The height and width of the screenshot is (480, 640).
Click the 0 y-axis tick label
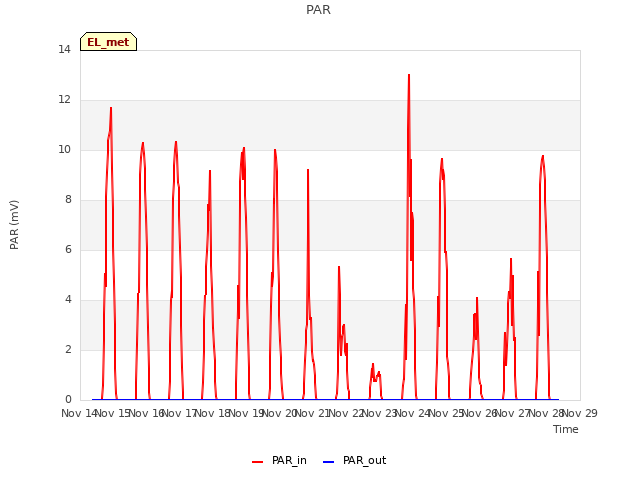point(68,399)
